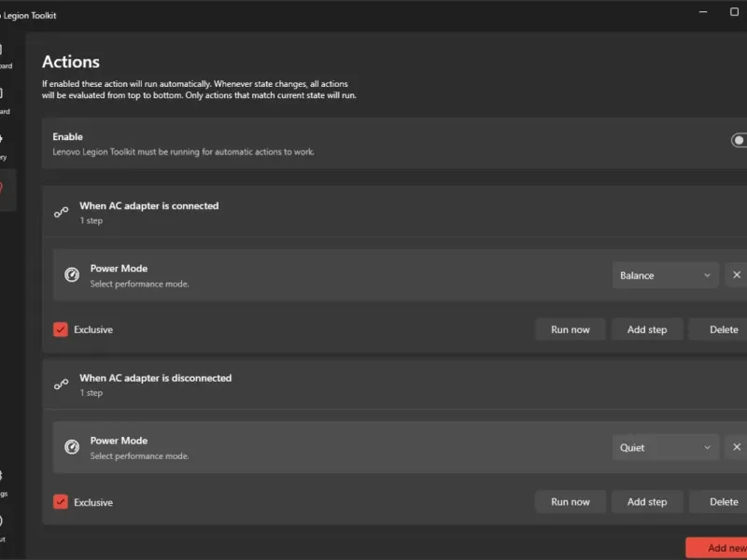Run the AC connected action now

coord(571,329)
